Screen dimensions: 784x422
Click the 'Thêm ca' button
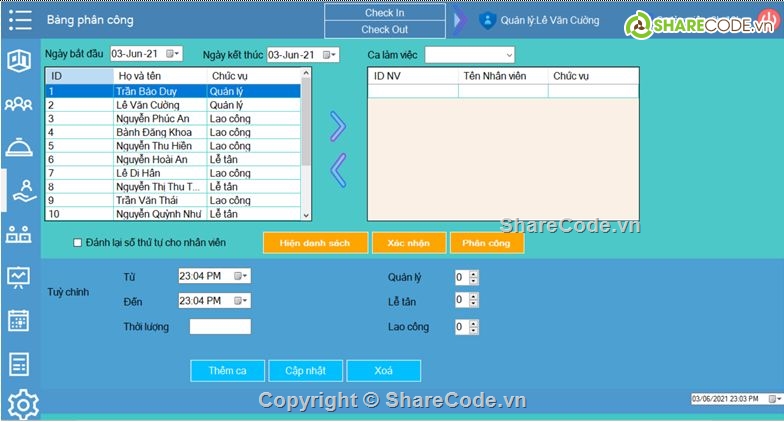click(x=228, y=371)
